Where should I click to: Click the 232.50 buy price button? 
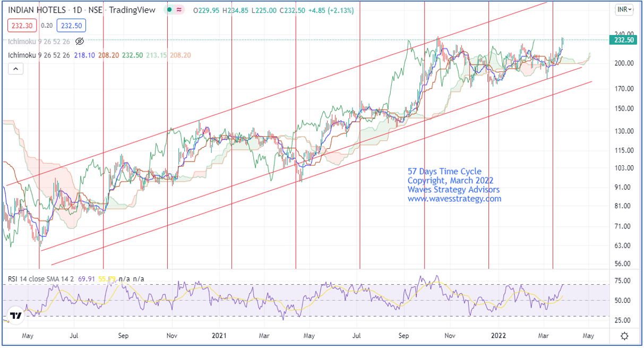70,25
